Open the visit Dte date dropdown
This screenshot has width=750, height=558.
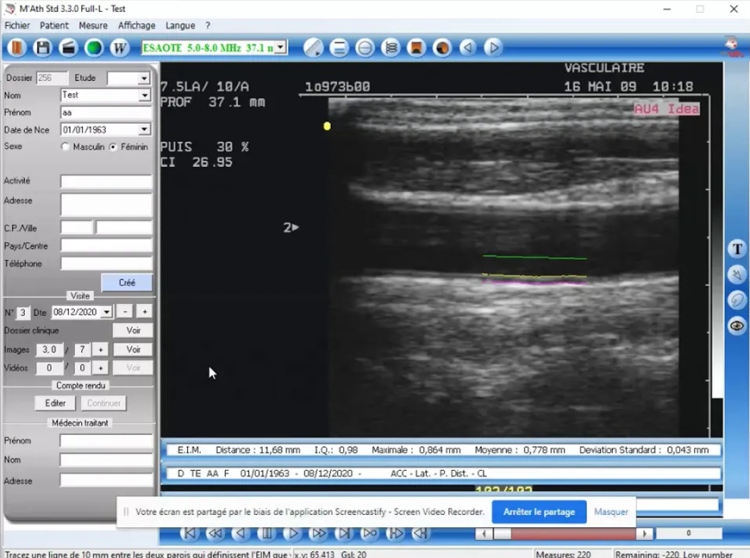pos(107,312)
